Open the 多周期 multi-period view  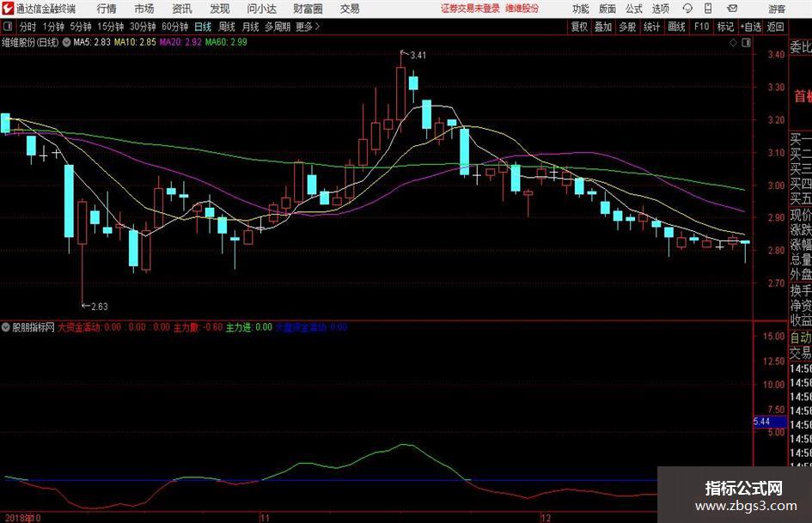[278, 27]
